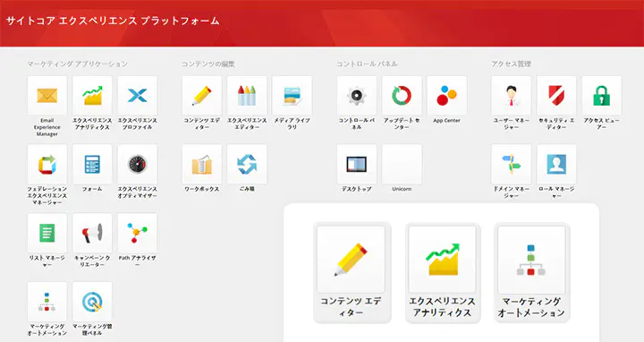Click the コントロール パネル section heading text
The width and height of the screenshot is (644, 342).
(x=367, y=64)
